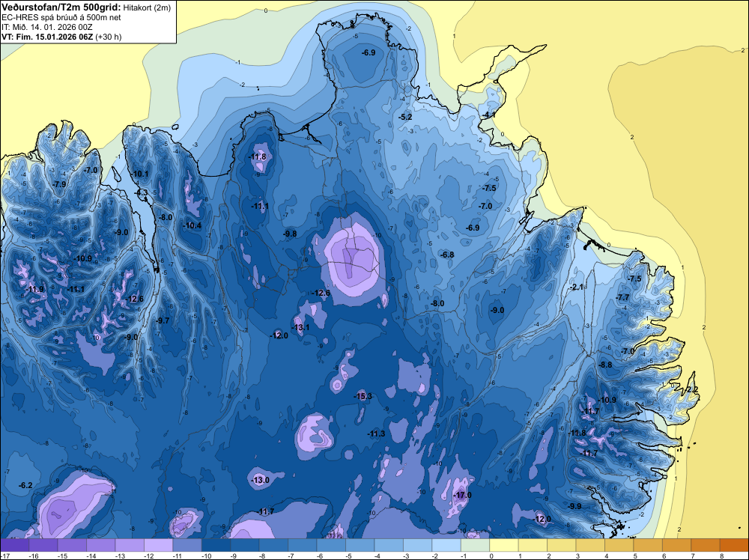The image size is (749, 560).
Task: Click the -15.3 temperature label
Action: (363, 396)
